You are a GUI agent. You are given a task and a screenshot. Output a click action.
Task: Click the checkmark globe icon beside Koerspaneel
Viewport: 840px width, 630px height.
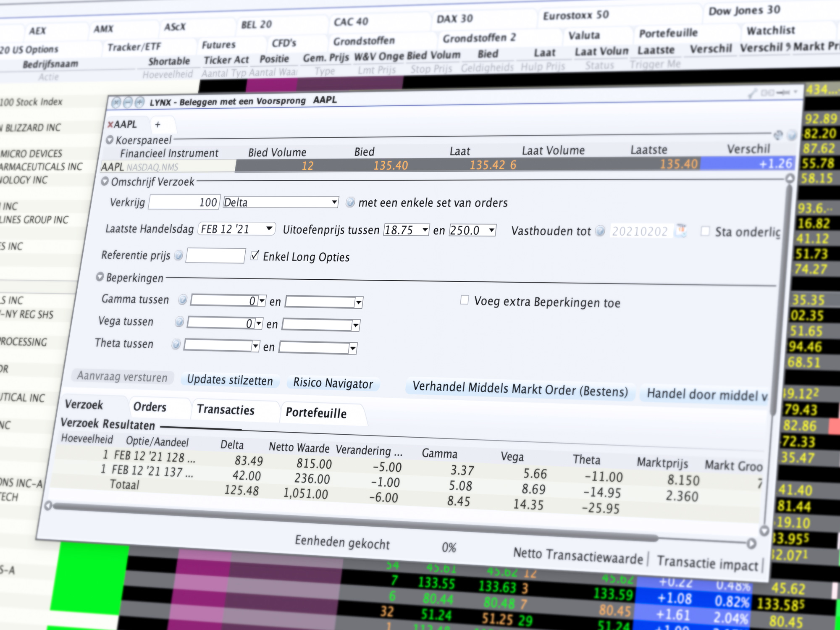click(x=792, y=135)
